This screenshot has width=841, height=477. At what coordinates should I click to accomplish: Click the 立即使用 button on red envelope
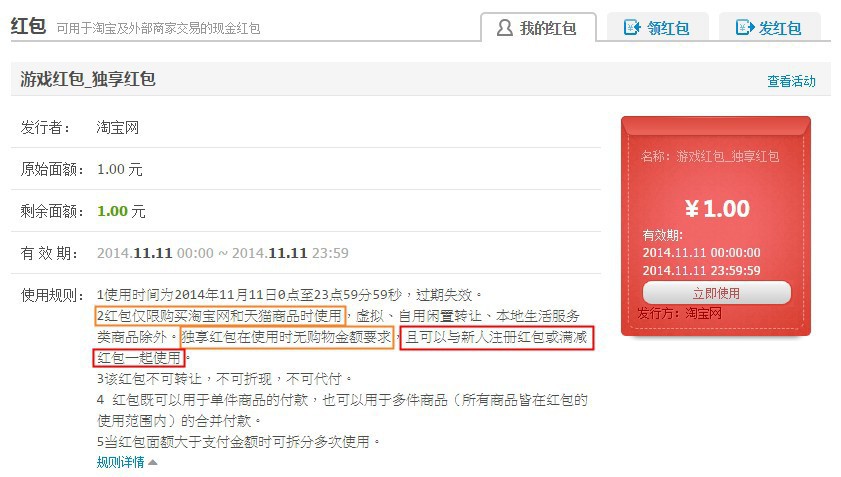click(x=717, y=293)
